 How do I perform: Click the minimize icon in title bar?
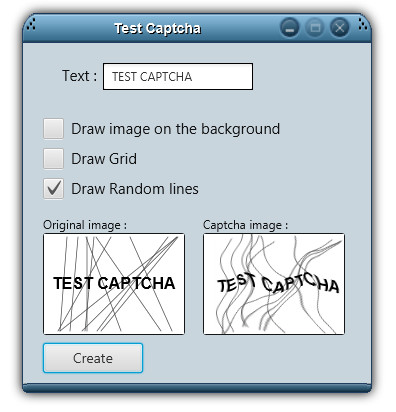290,27
